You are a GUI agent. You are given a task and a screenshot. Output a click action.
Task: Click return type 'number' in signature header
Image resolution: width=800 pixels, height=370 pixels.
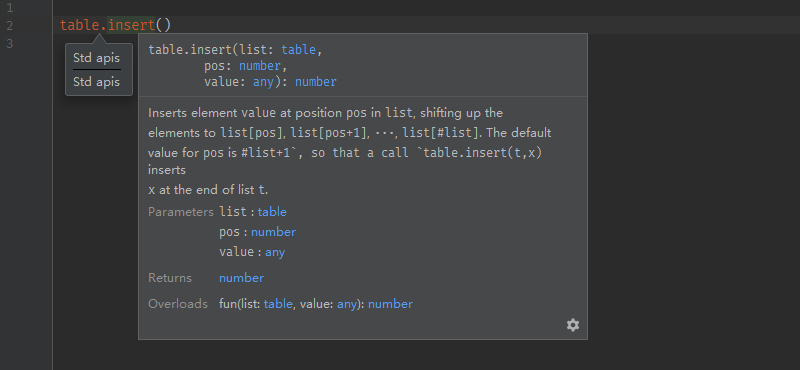click(316, 82)
